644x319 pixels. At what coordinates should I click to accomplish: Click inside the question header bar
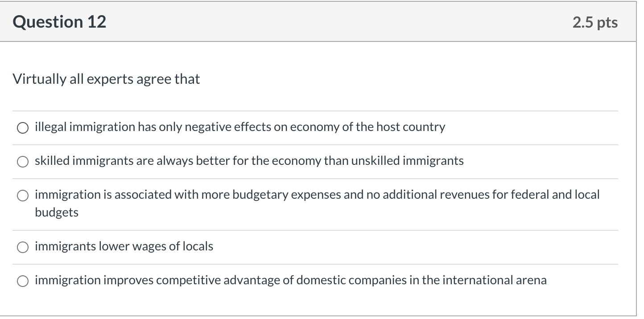tap(312, 21)
